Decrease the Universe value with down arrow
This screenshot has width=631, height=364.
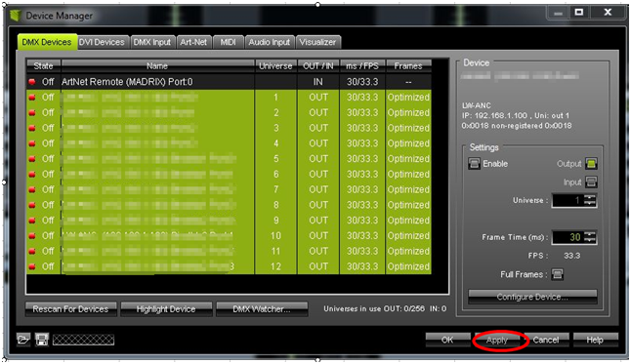click(590, 203)
